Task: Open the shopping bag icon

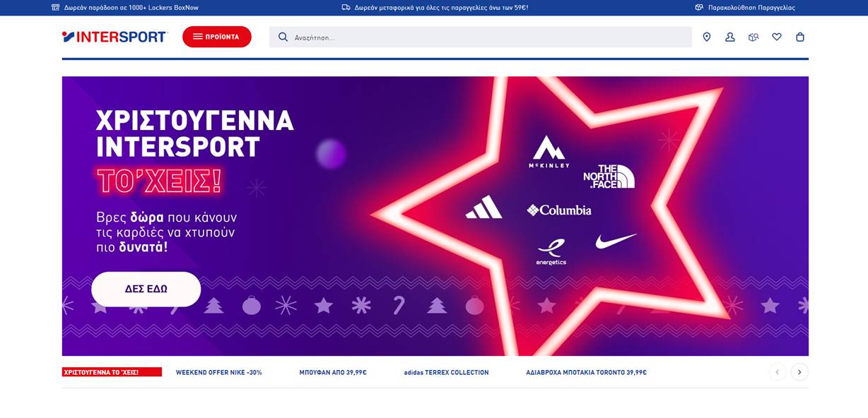Action: pos(800,37)
